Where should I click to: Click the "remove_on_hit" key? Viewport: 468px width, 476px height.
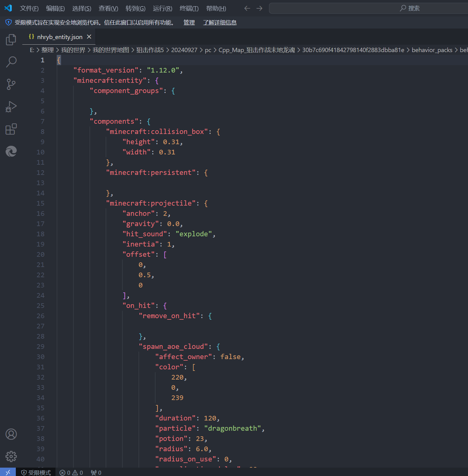click(x=169, y=316)
